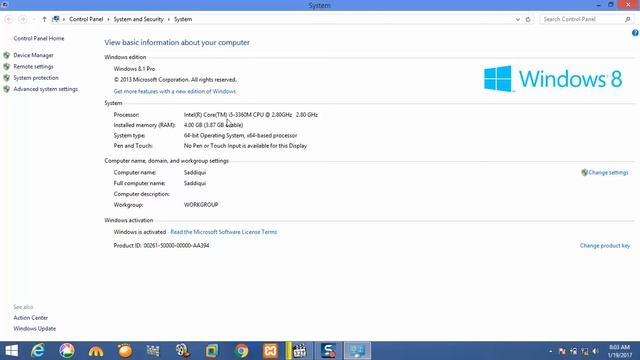The width and height of the screenshot is (640, 360).
Task: Click the 4.00 GB installed memory value
Action: [x=213, y=125]
